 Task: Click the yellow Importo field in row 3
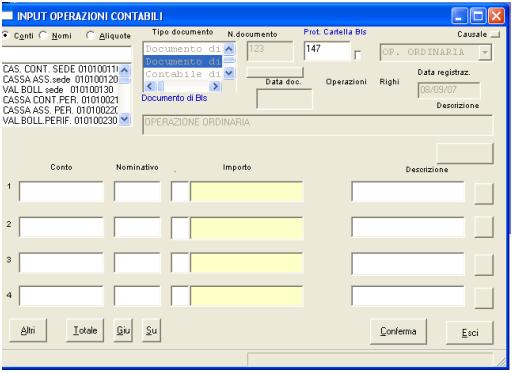(247, 263)
